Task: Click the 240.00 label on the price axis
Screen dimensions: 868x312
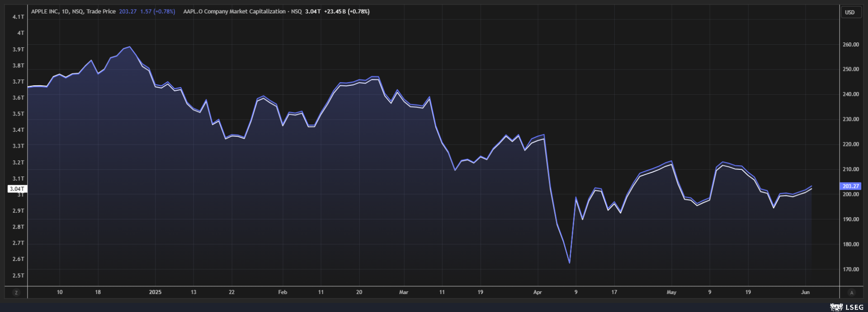Action: 851,94
